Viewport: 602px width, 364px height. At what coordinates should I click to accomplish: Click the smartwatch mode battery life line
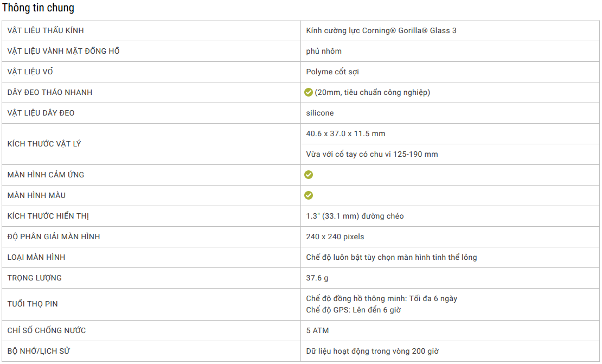(x=382, y=298)
